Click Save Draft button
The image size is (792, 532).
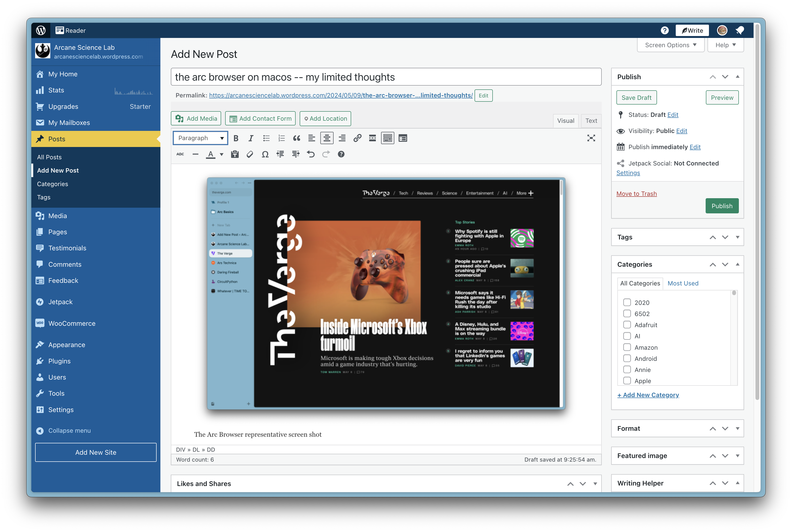coord(636,98)
